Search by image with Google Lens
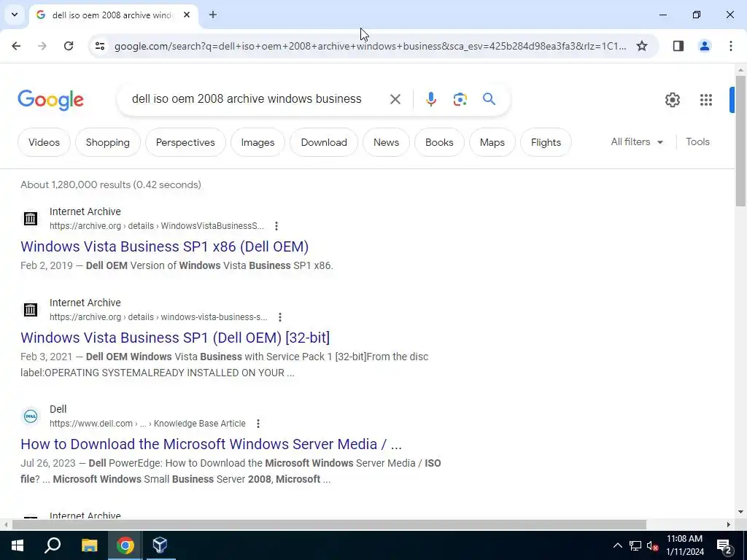Image resolution: width=747 pixels, height=560 pixels. pyautogui.click(x=460, y=99)
